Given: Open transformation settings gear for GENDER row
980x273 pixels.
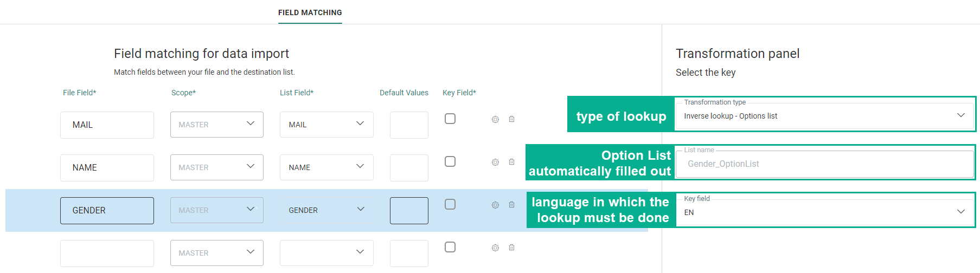Looking at the screenshot, I should point(495,205).
